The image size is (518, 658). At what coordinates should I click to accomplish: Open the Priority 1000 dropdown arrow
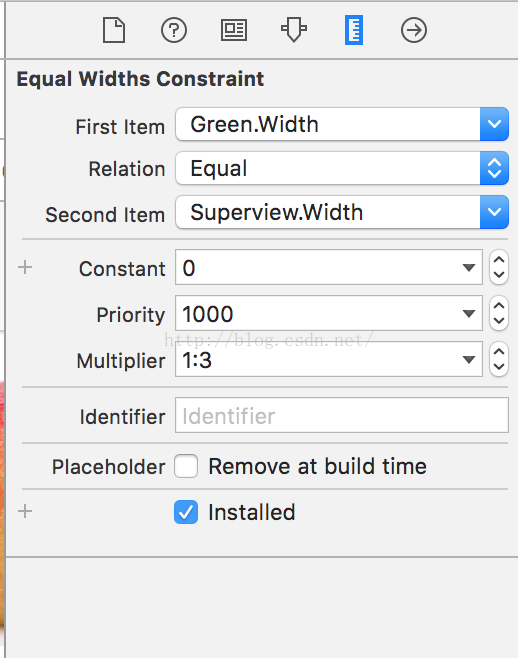[468, 313]
